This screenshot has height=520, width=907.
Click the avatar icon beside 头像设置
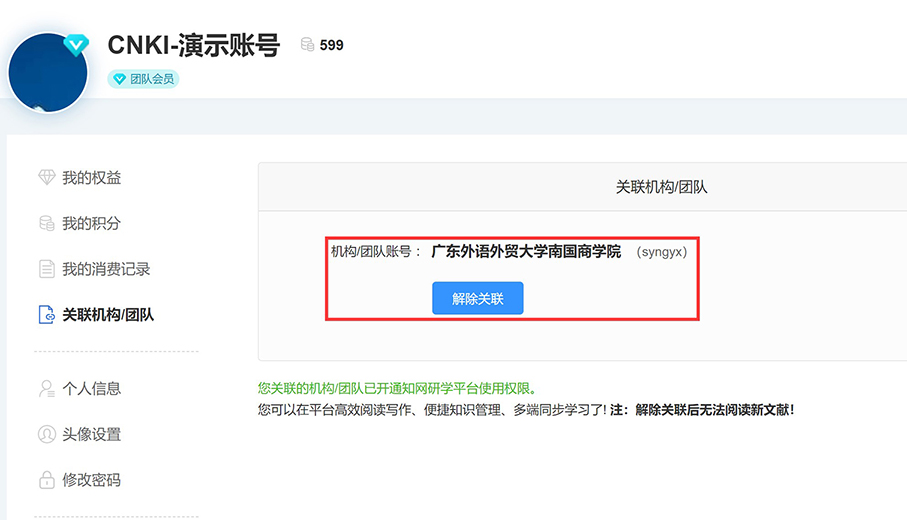click(47, 434)
